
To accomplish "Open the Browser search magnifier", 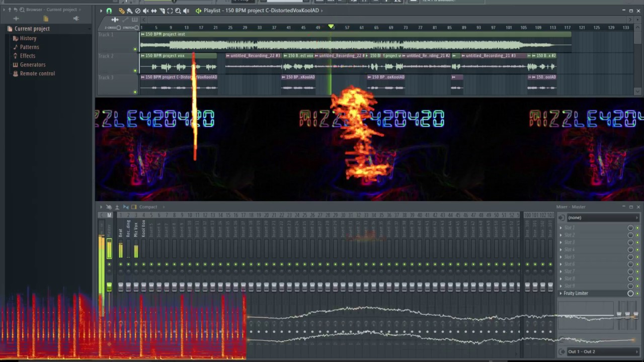I will click(22, 10).
